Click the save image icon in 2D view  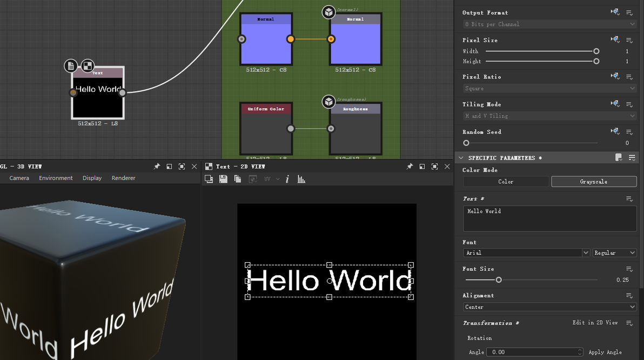click(x=223, y=179)
